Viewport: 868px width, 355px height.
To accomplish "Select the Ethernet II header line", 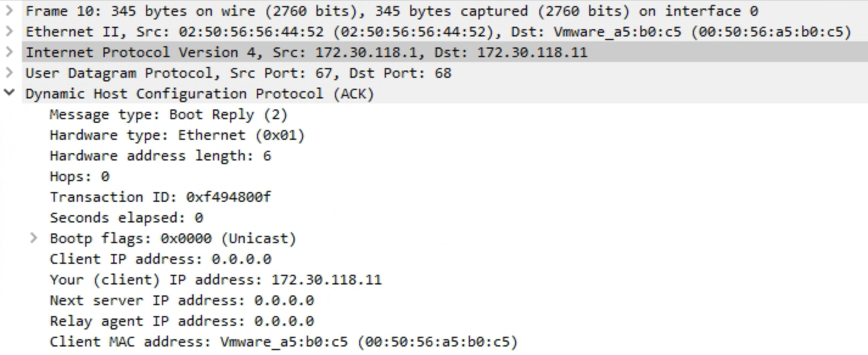I will coord(438,32).
